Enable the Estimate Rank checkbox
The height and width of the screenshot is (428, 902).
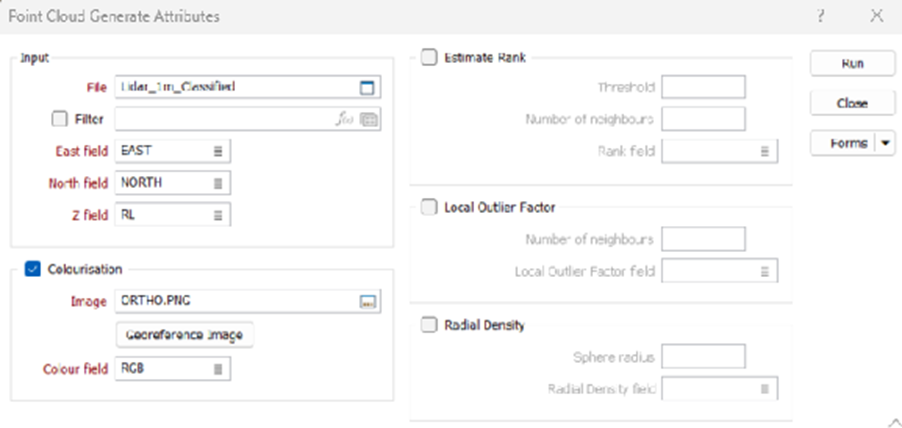[x=429, y=57]
